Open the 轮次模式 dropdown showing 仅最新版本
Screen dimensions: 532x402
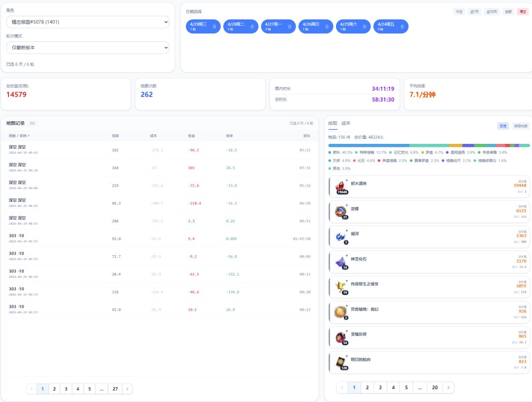(x=88, y=47)
